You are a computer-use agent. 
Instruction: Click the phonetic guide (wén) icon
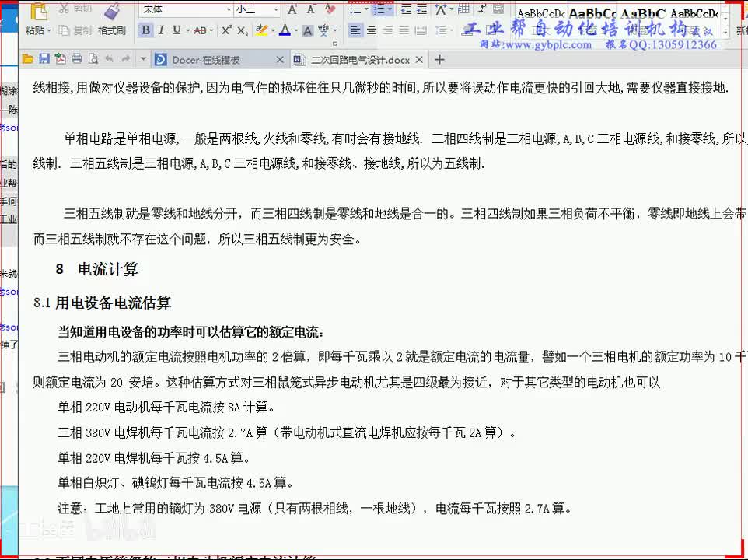323,30
